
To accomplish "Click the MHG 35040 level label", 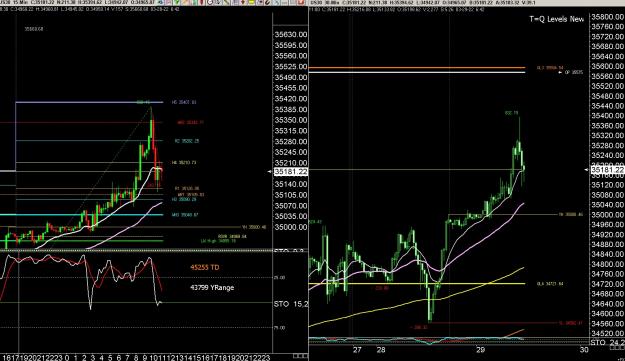I will [x=185, y=215].
